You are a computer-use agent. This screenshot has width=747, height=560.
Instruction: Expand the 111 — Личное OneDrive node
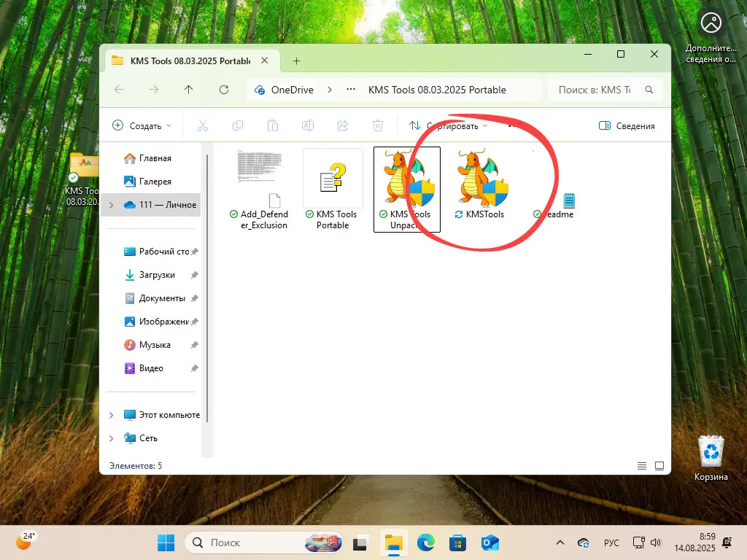point(112,205)
